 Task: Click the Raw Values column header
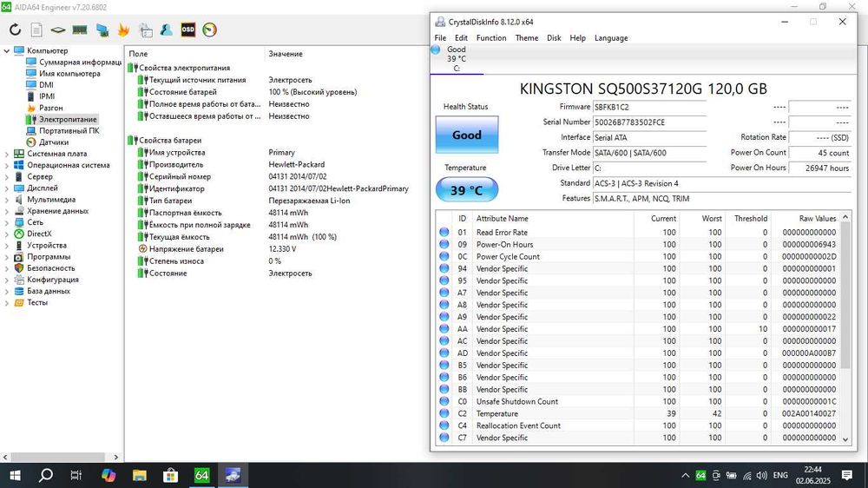[x=817, y=218]
